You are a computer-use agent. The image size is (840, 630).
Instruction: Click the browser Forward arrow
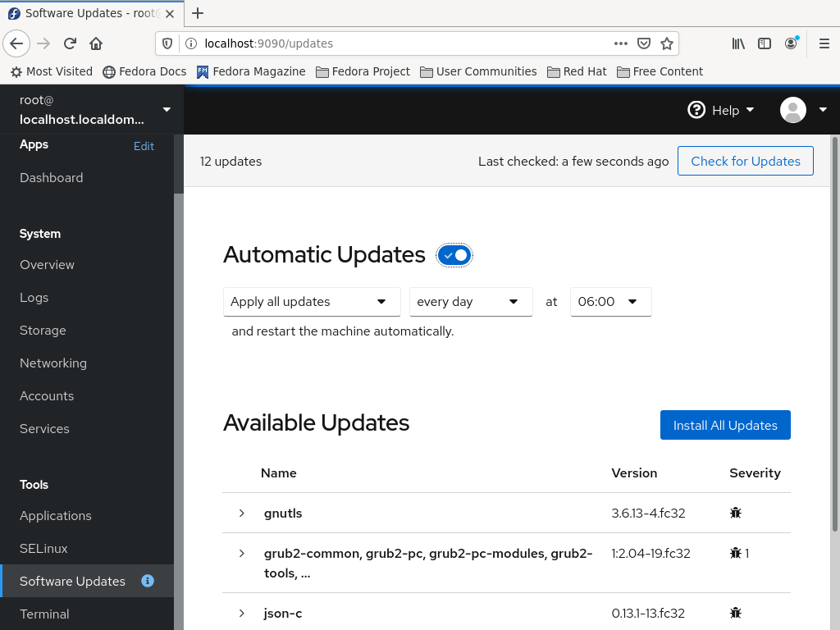tap(43, 43)
